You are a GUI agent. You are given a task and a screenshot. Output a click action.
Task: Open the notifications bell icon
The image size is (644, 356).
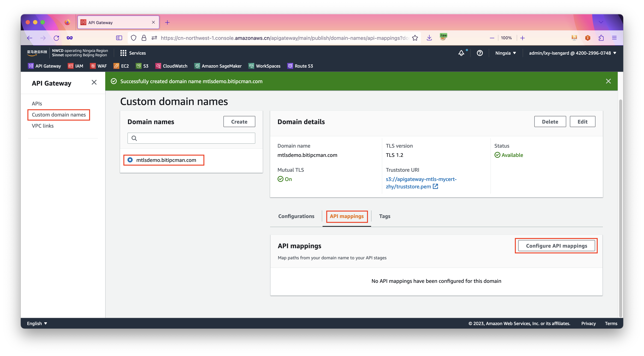(461, 53)
